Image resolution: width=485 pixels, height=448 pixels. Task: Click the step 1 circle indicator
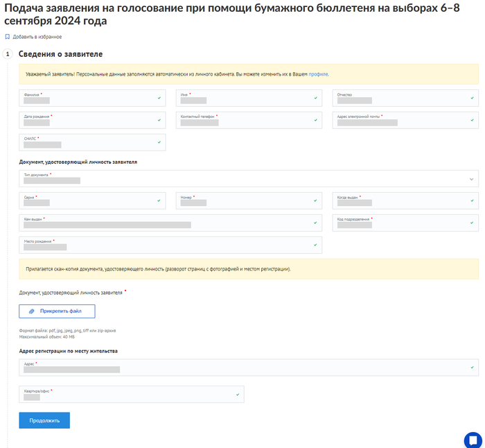(8, 54)
